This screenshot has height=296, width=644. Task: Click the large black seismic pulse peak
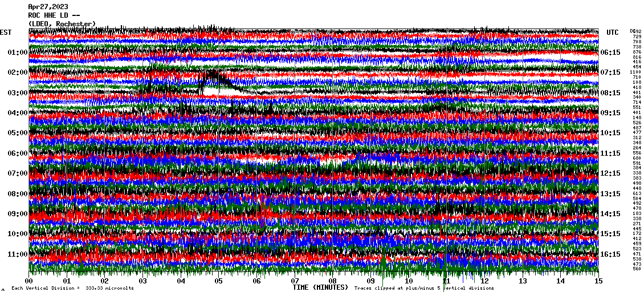[211, 74]
